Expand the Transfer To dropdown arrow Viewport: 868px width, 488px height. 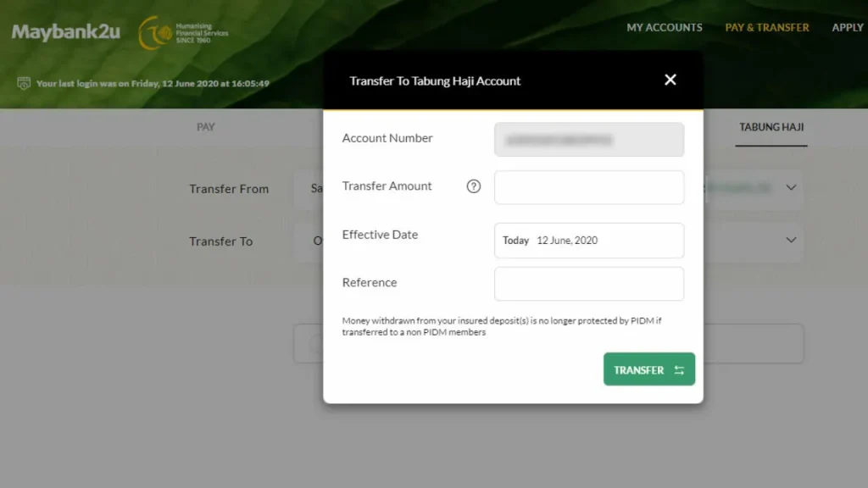791,241
